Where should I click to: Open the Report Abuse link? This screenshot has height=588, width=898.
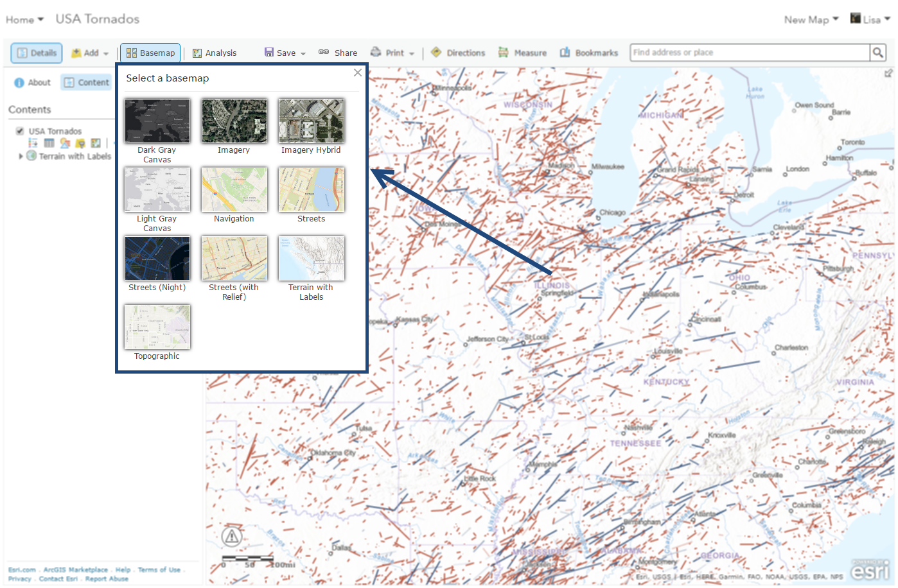pos(107,579)
